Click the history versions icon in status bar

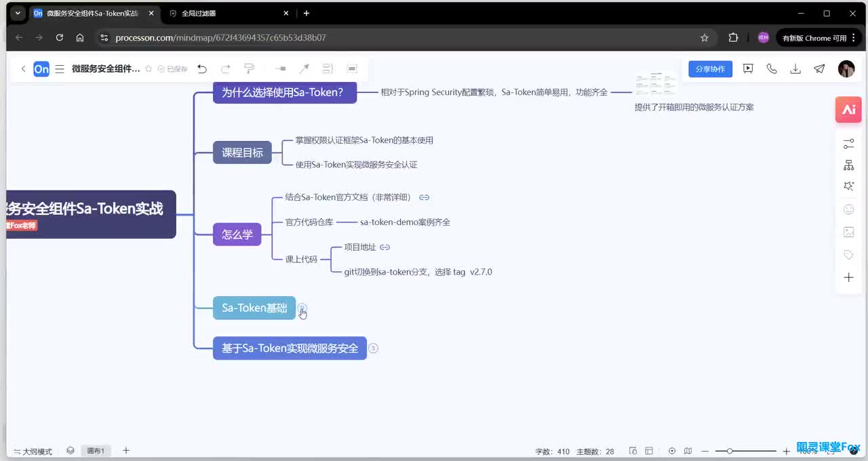pyautogui.click(x=633, y=451)
